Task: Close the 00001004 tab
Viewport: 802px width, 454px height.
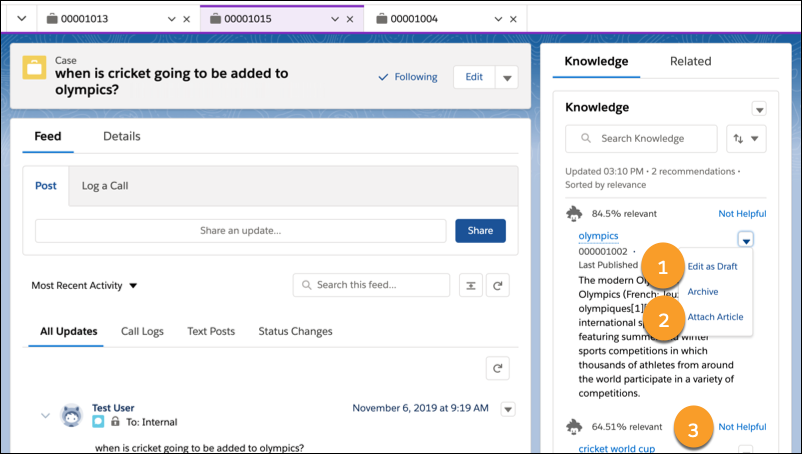Action: pyautogui.click(x=514, y=19)
